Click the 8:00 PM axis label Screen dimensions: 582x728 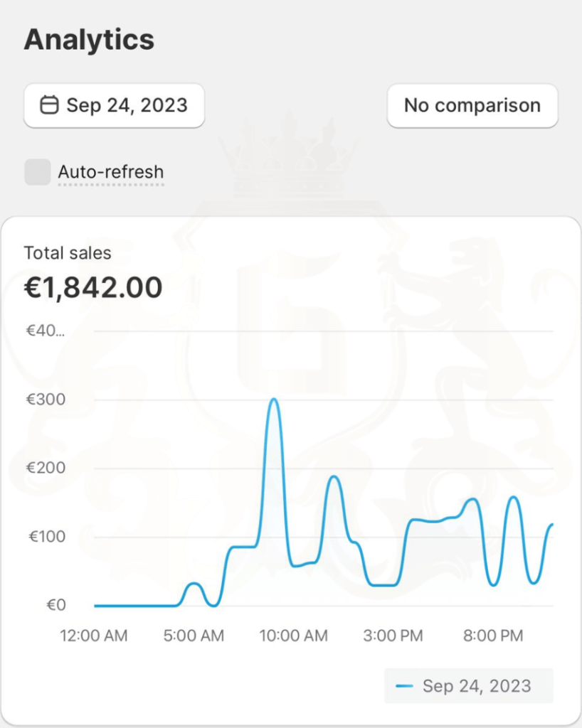[493, 635]
